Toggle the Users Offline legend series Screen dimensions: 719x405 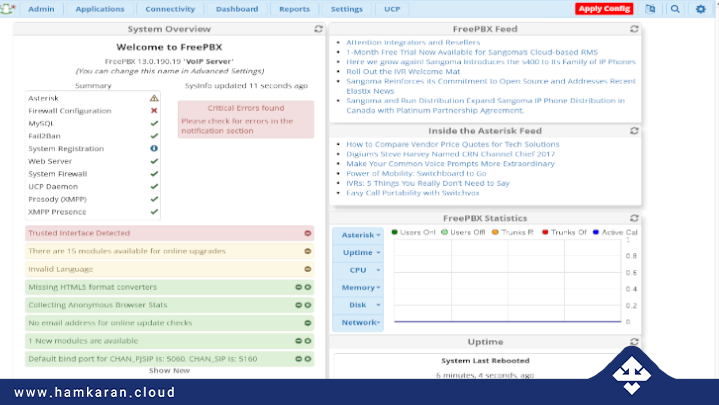(463, 232)
